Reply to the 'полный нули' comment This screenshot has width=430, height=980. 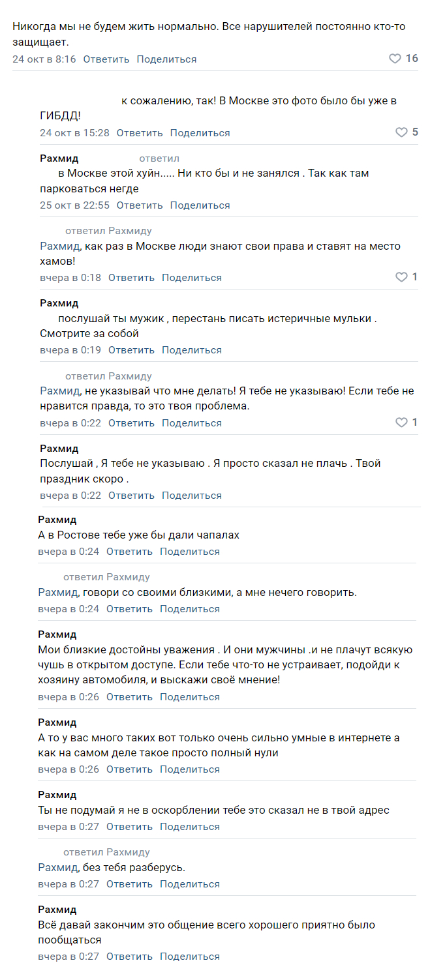pos(129,769)
